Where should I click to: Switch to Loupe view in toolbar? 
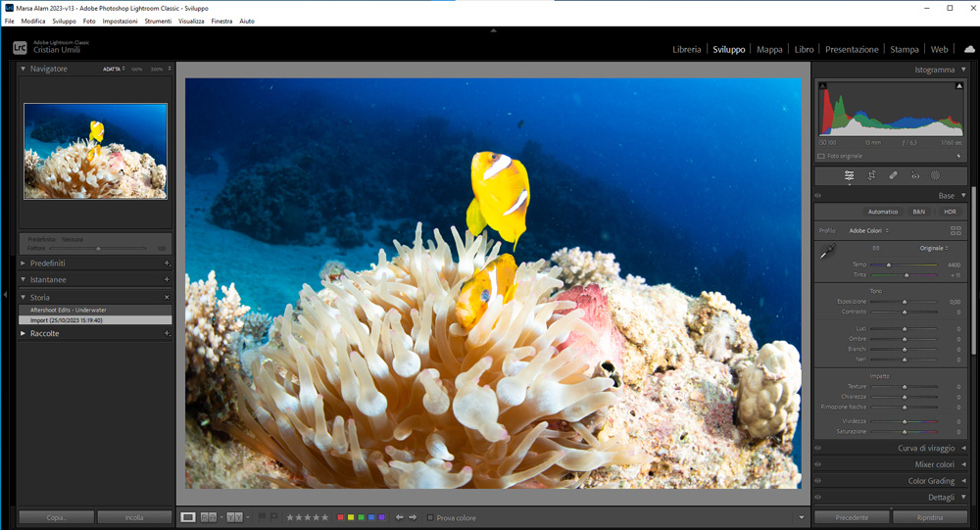(188, 516)
